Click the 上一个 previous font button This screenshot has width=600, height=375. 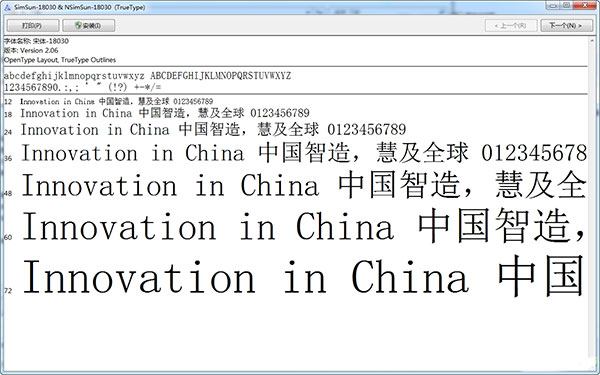click(511, 26)
